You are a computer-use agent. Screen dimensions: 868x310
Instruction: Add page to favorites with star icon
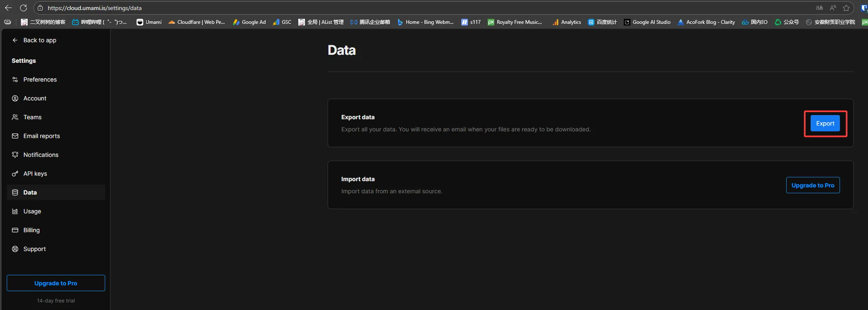point(846,8)
